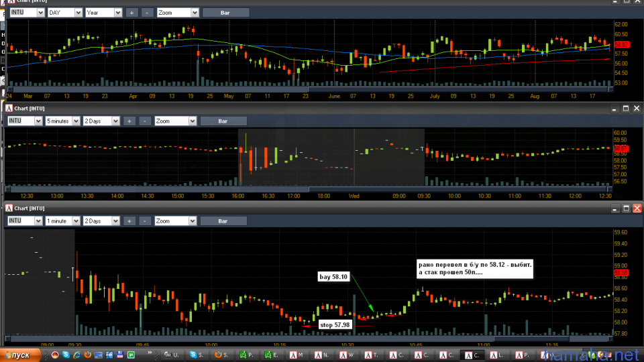Switch to the 'M' taskbar window
The image size is (644, 362).
click(297, 355)
